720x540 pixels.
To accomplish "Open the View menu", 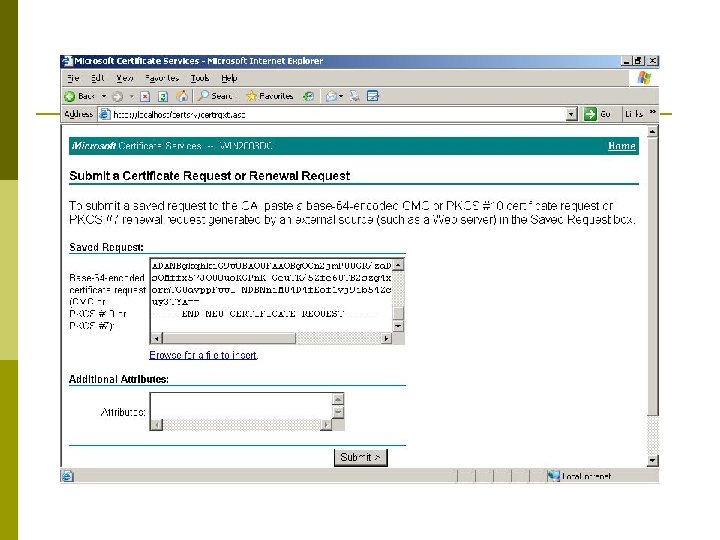I will point(124,78).
